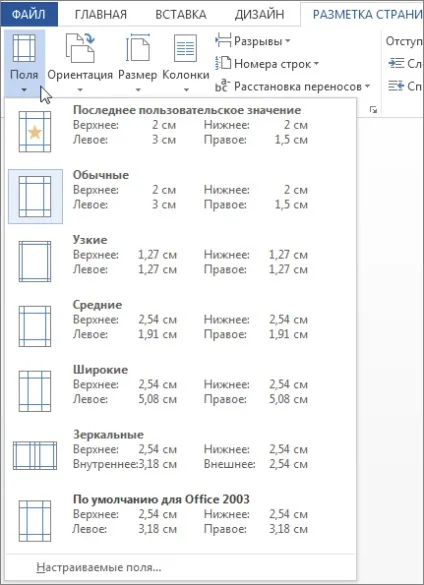The height and width of the screenshot is (585, 424).
Task: Choose the Широкие margins thumbnail icon
Action: click(35, 391)
